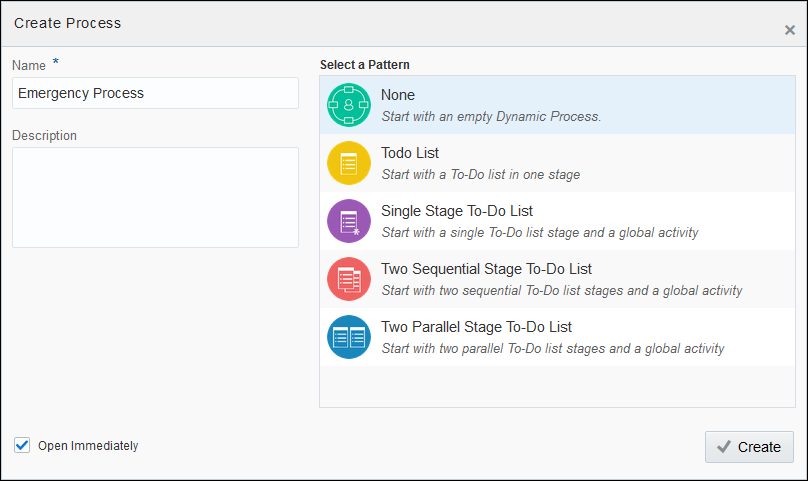Click the Open Immediately label
Viewport: 808px width, 481px height.
tap(88, 446)
